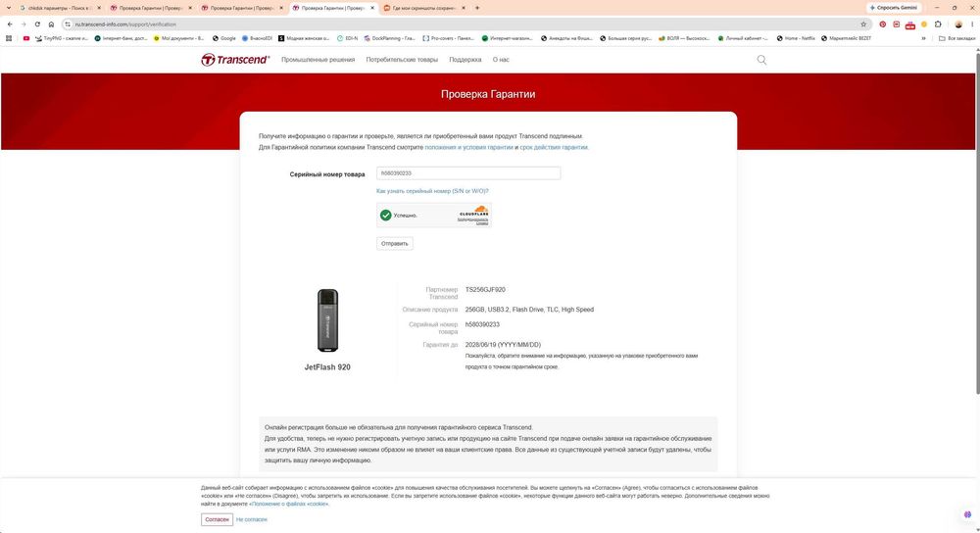Image resolution: width=980 pixels, height=533 pixels.
Task: Open the Поддержка menu
Action: (465, 60)
